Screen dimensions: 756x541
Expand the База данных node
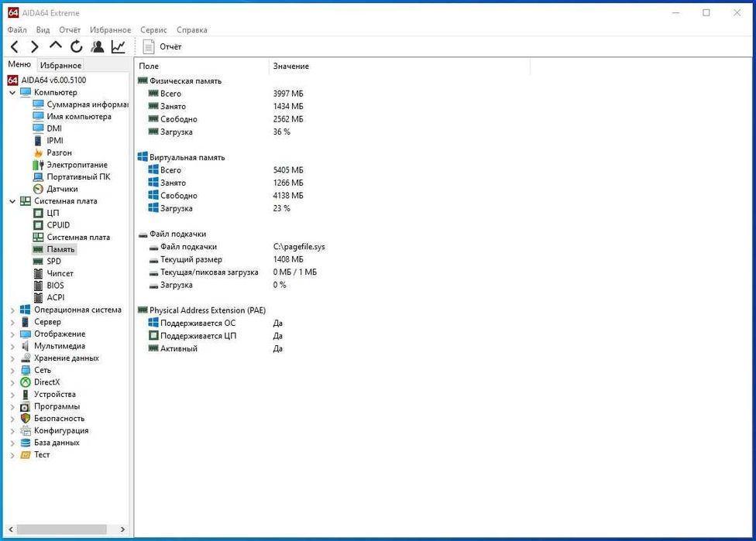(12, 443)
